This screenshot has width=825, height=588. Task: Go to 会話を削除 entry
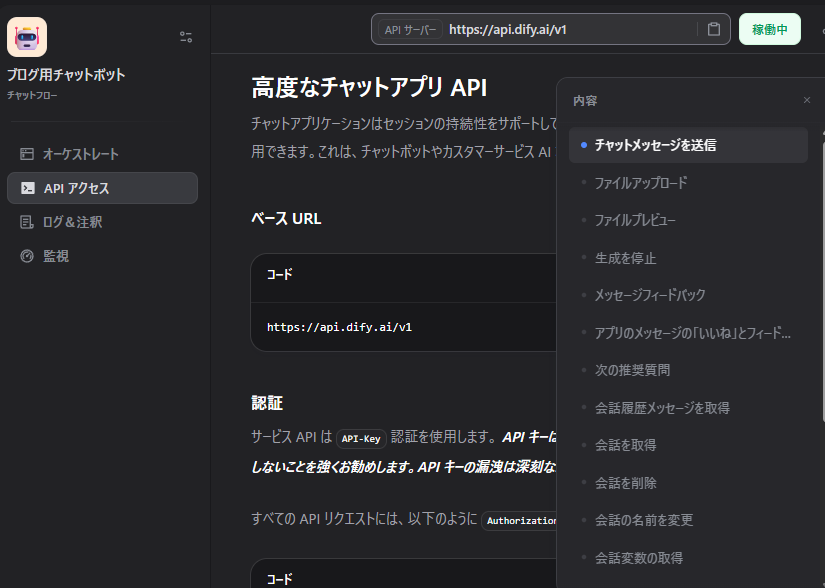point(626,483)
